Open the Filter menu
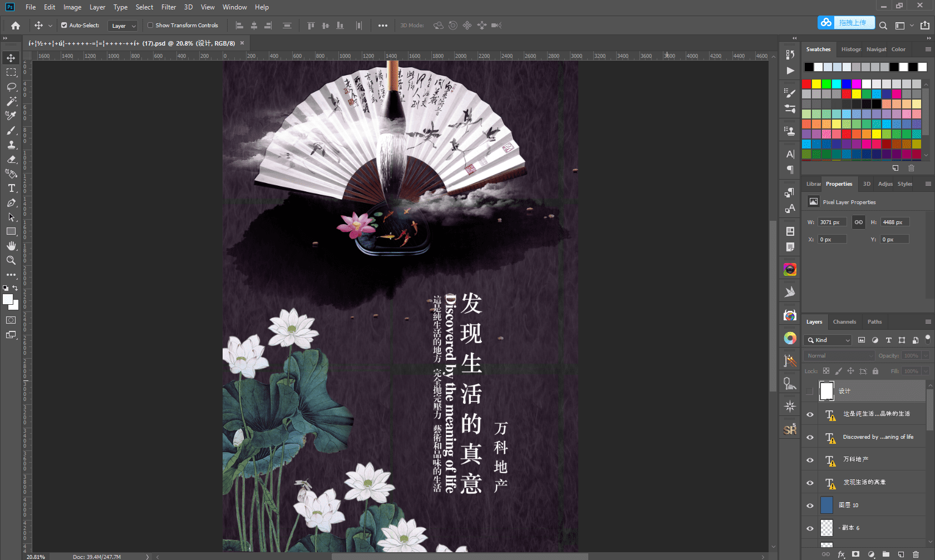935x560 pixels. (168, 7)
